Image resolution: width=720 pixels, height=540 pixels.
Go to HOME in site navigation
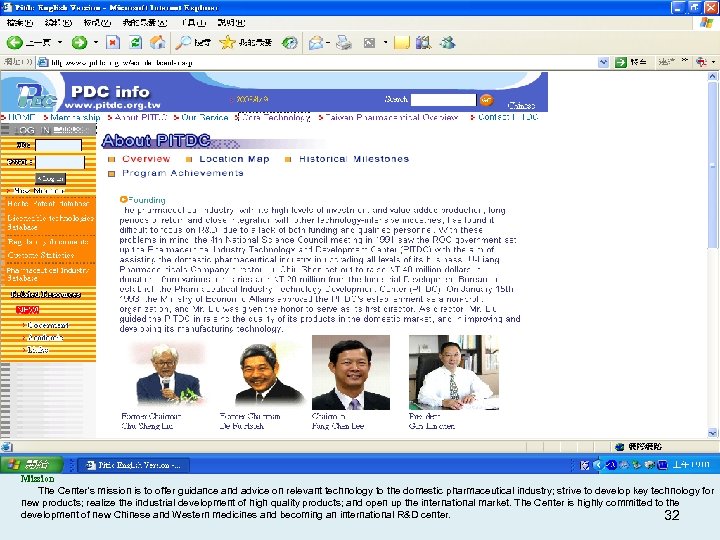pyautogui.click(x=22, y=118)
